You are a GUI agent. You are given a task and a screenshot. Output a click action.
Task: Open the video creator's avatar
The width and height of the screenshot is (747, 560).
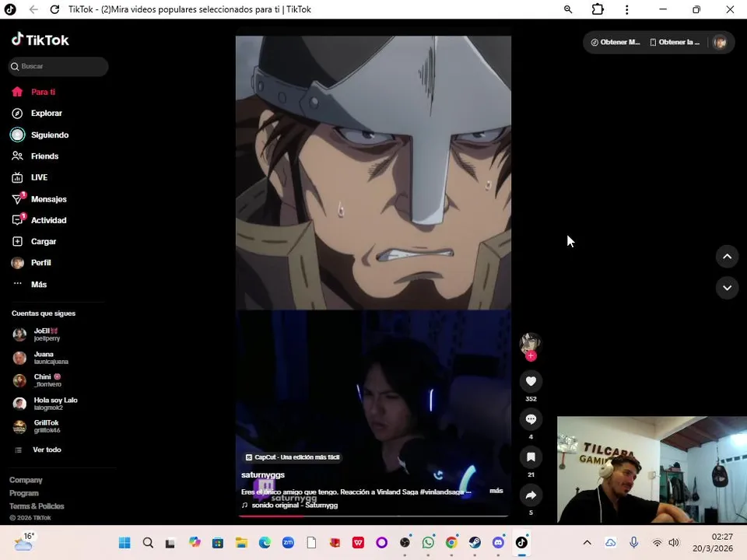(x=530, y=342)
